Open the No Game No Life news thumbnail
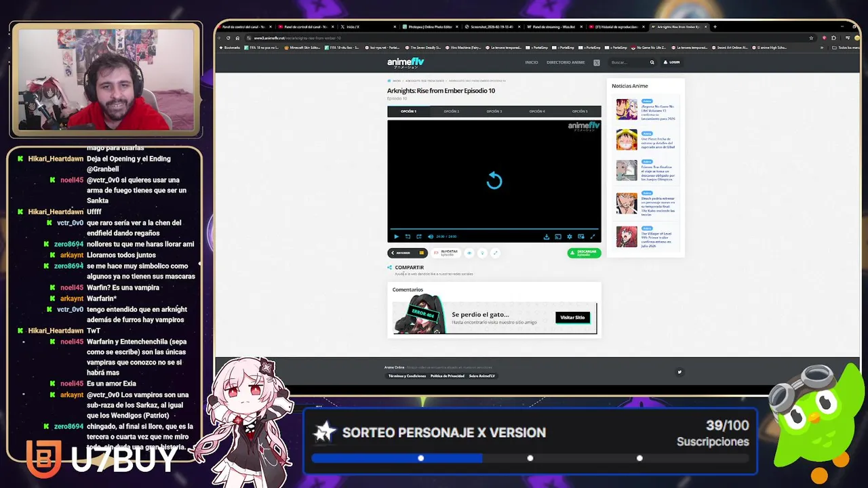868x488 pixels. [x=627, y=110]
